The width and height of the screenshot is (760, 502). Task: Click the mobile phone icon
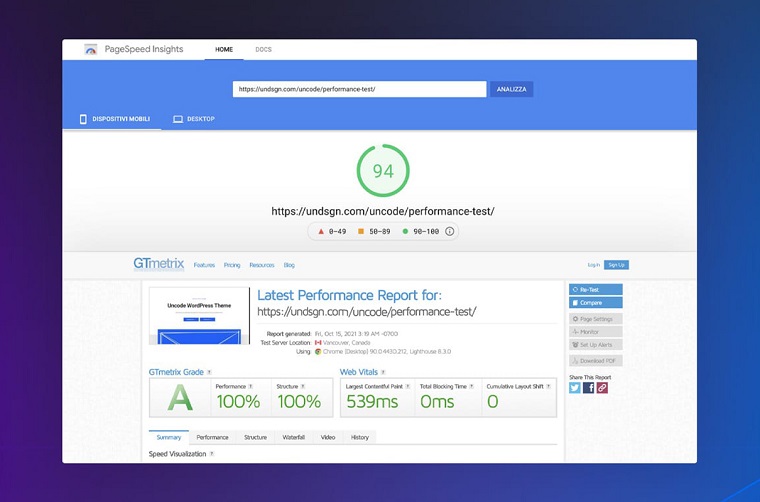83,119
